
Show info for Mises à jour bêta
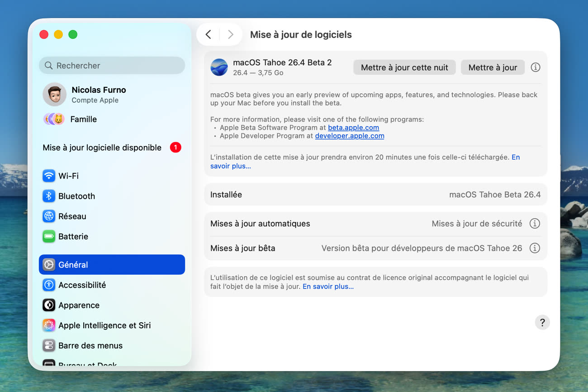pos(535,248)
